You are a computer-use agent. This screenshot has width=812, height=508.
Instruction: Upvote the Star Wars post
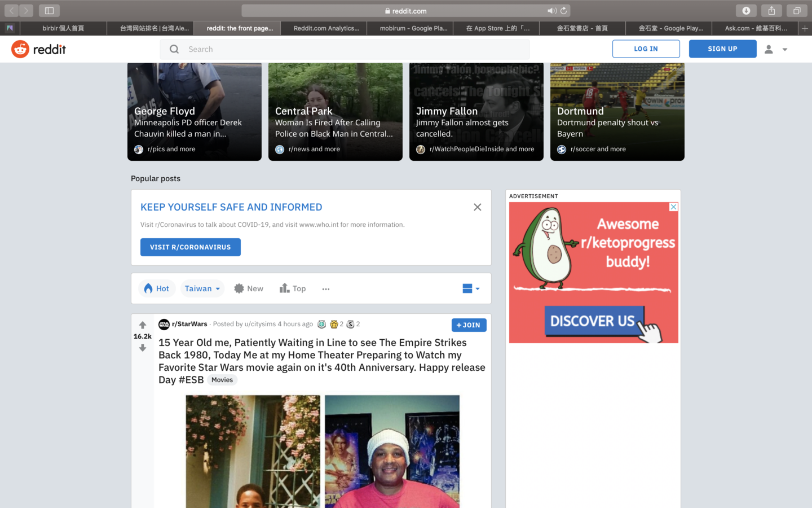pyautogui.click(x=143, y=325)
